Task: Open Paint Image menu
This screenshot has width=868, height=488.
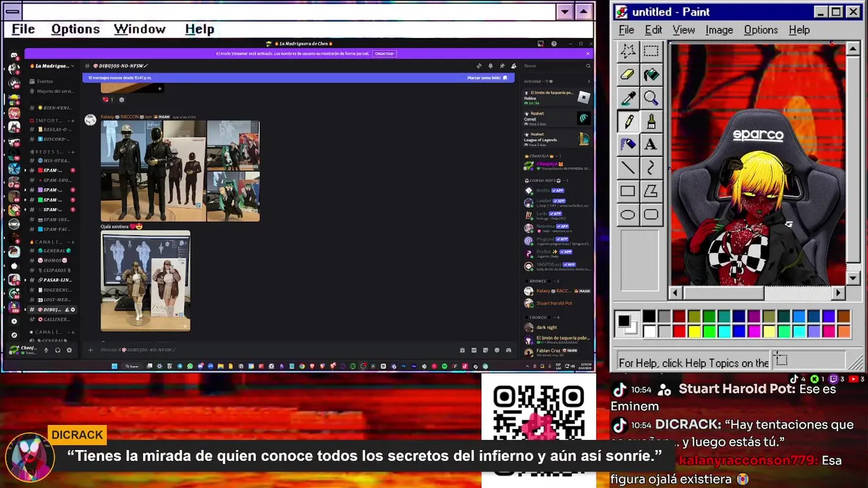Action: (719, 30)
